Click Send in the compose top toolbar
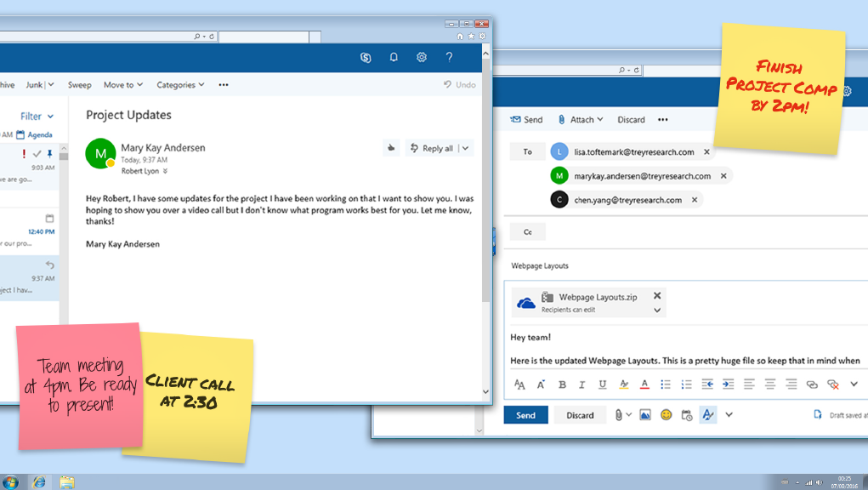Viewport: 868px width, 490px height. click(526, 120)
